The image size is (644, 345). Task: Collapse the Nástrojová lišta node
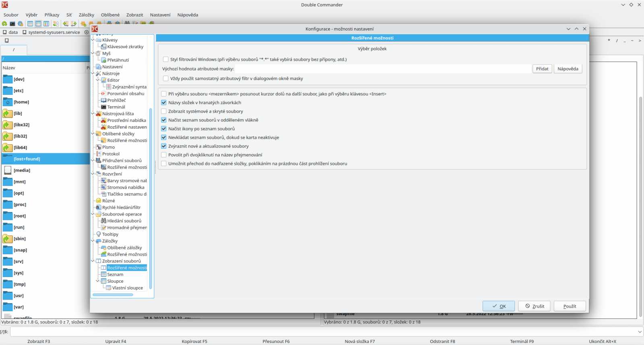point(93,113)
